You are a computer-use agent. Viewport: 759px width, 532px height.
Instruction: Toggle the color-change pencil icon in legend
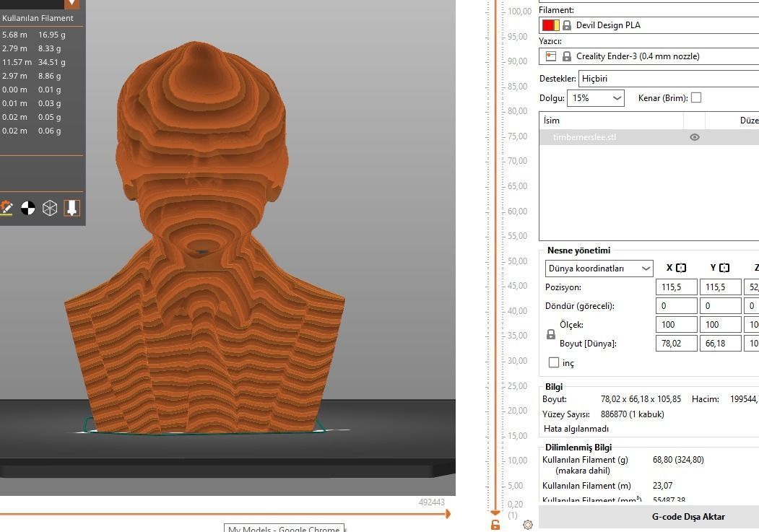(x=6, y=208)
